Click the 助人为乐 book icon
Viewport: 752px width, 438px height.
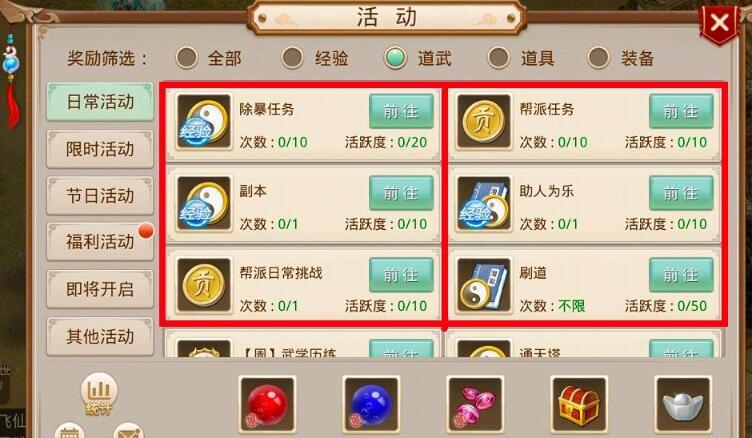483,203
